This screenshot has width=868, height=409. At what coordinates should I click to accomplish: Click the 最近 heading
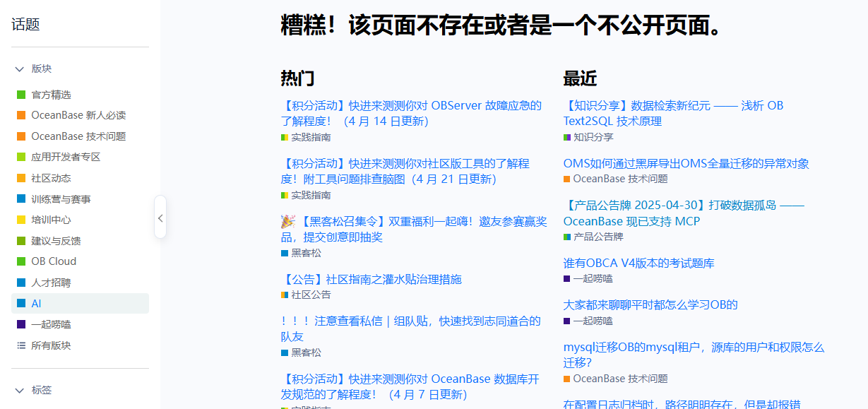pos(580,78)
